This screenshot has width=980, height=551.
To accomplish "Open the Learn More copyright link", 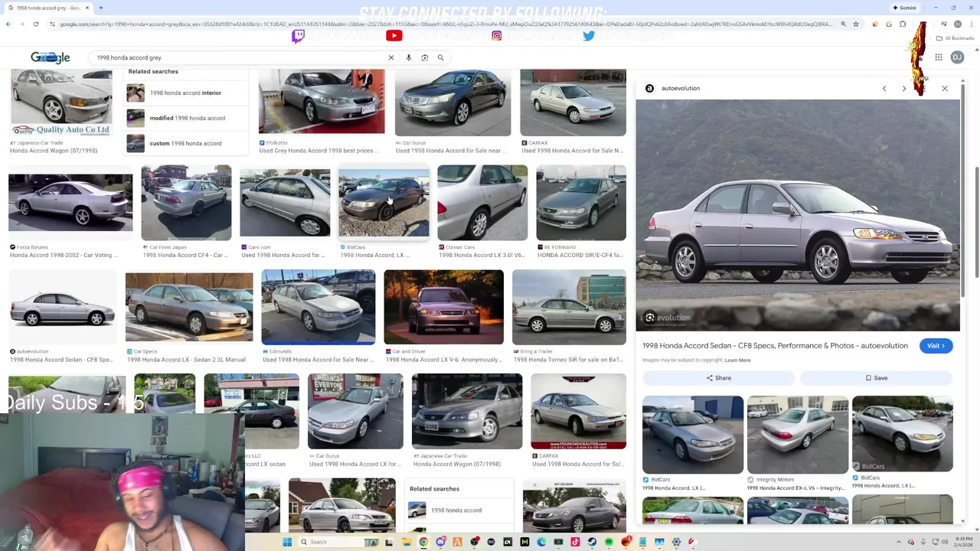I will (737, 360).
